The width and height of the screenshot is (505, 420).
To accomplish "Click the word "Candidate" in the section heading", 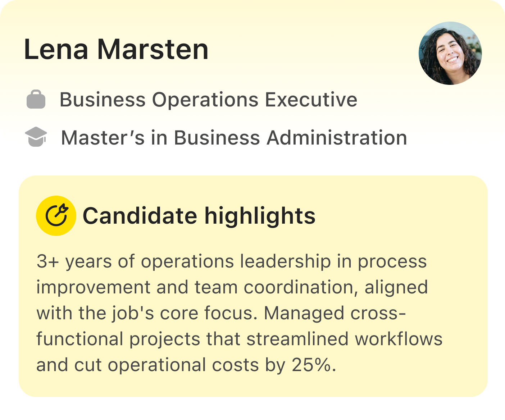I will tap(140, 216).
